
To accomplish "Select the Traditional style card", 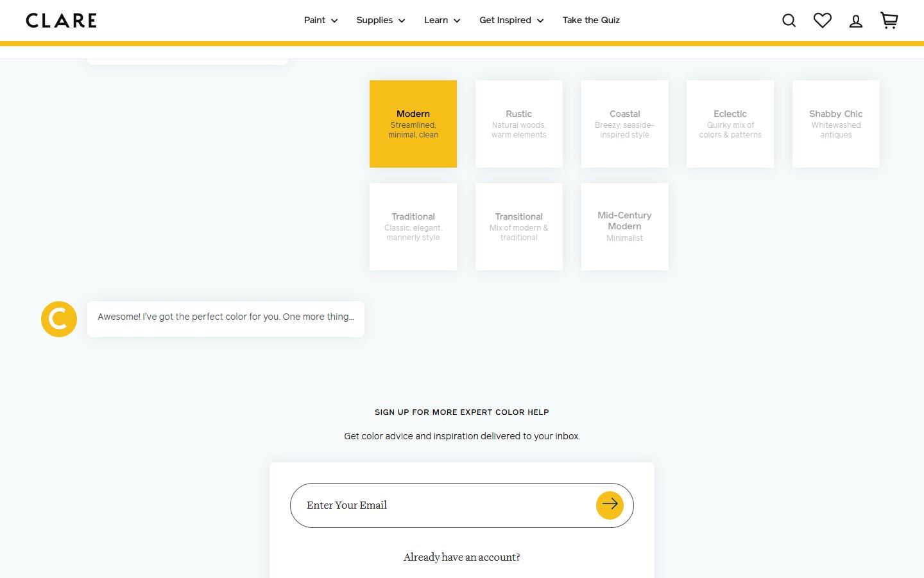I will (413, 227).
